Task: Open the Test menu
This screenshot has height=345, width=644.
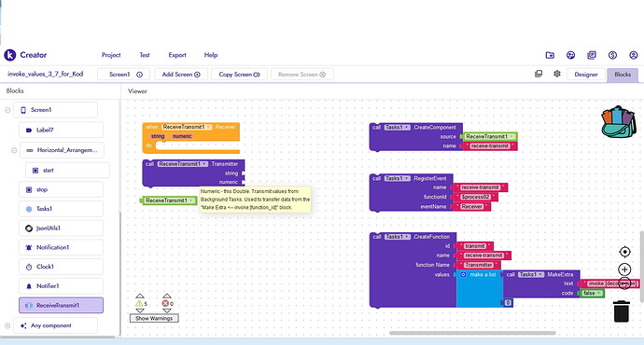Action: [x=145, y=55]
